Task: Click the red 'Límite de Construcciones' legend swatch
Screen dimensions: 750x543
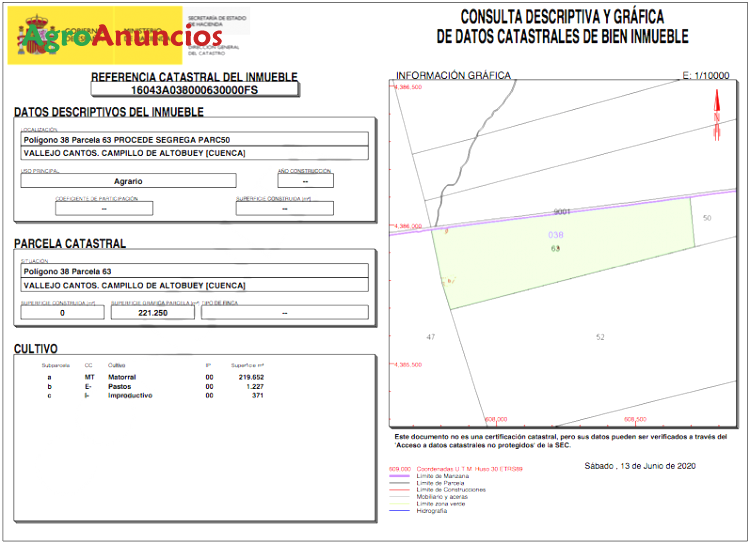Action: pos(399,490)
